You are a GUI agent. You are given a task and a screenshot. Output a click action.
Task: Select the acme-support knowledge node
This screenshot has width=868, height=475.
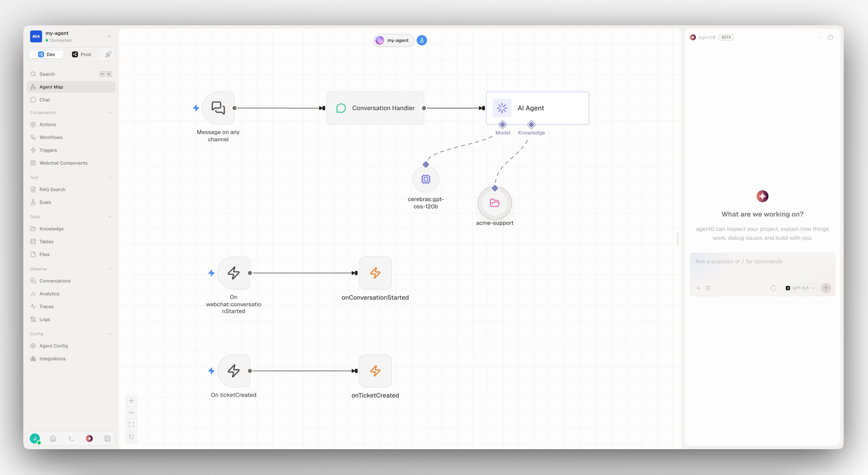[495, 203]
